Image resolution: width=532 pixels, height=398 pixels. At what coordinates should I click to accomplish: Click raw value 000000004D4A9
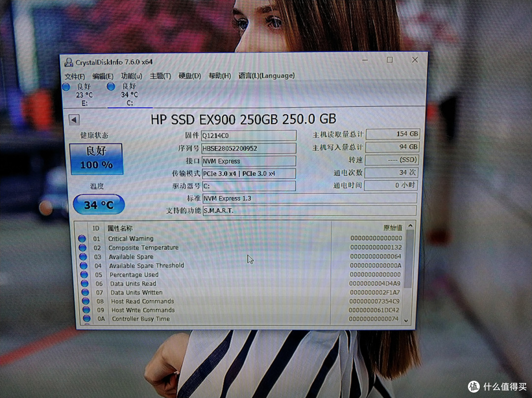(x=374, y=283)
